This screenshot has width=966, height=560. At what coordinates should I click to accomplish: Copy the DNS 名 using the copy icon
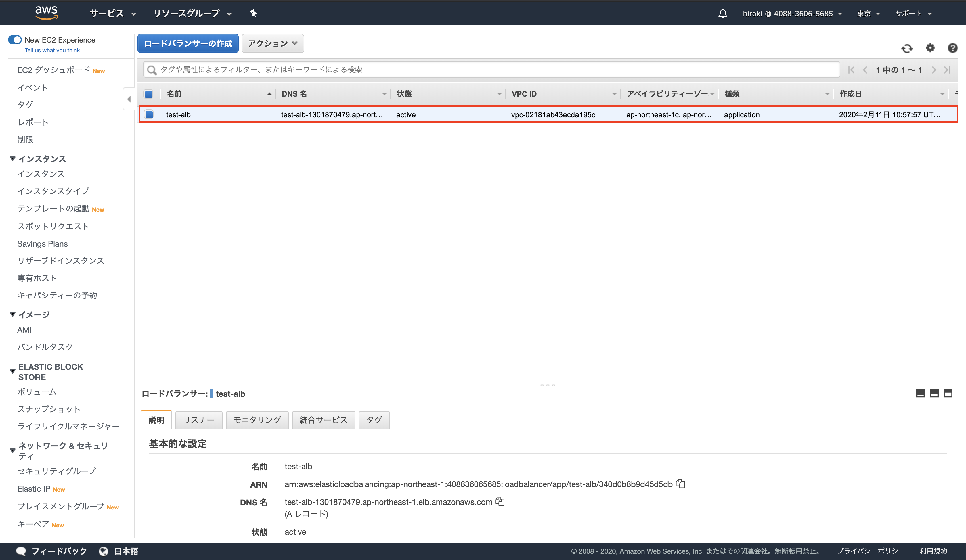pos(500,501)
